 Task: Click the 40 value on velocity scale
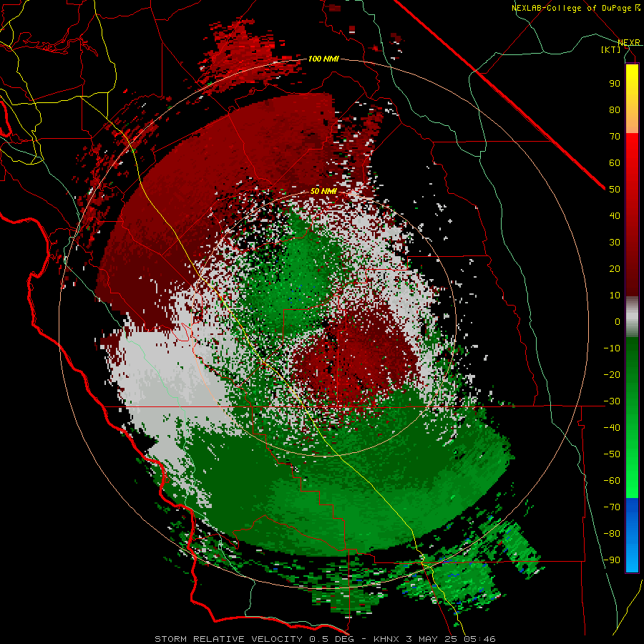[615, 215]
